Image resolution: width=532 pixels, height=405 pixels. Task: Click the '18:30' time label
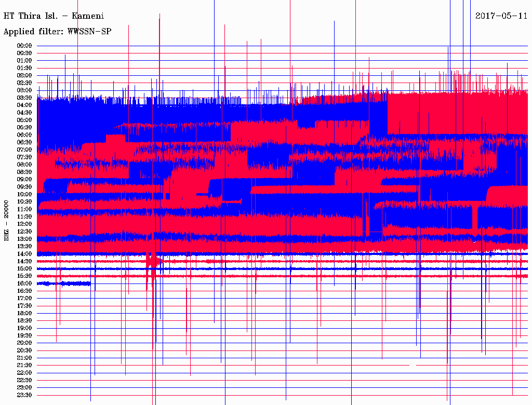click(24, 321)
